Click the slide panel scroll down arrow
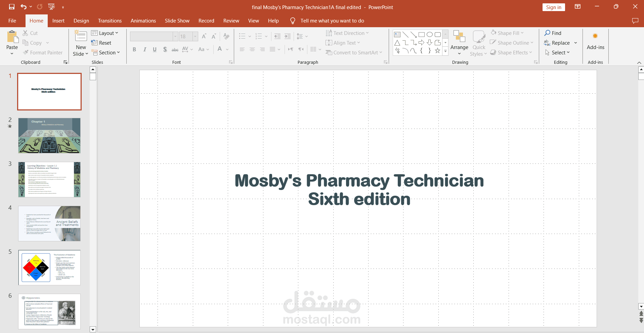Screen dimensions: 644x333 (x=93, y=329)
